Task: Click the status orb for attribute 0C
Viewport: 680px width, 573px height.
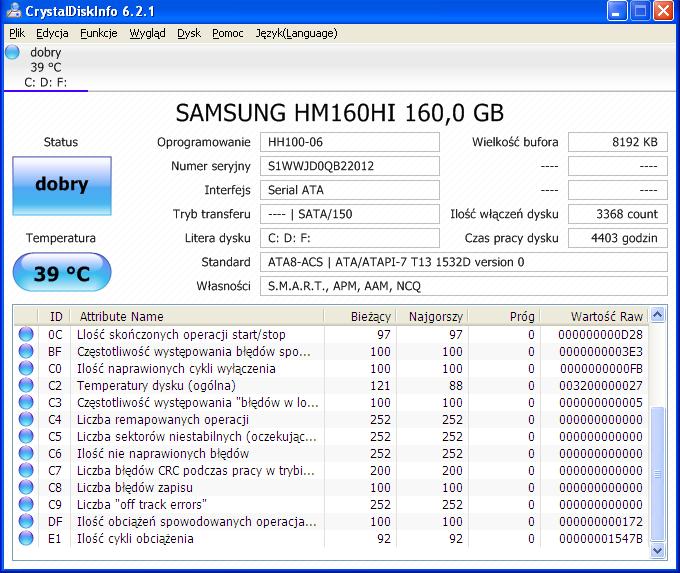Action: pos(26,334)
